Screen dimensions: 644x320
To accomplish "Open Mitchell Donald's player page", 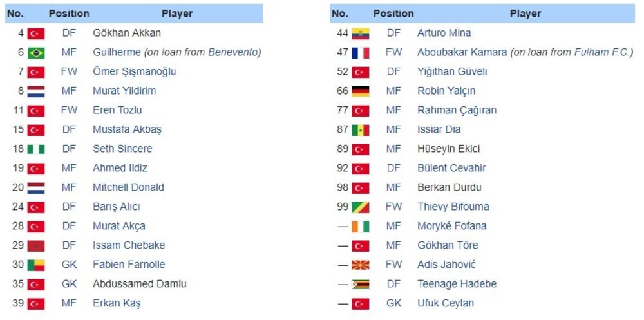I will (x=128, y=187).
